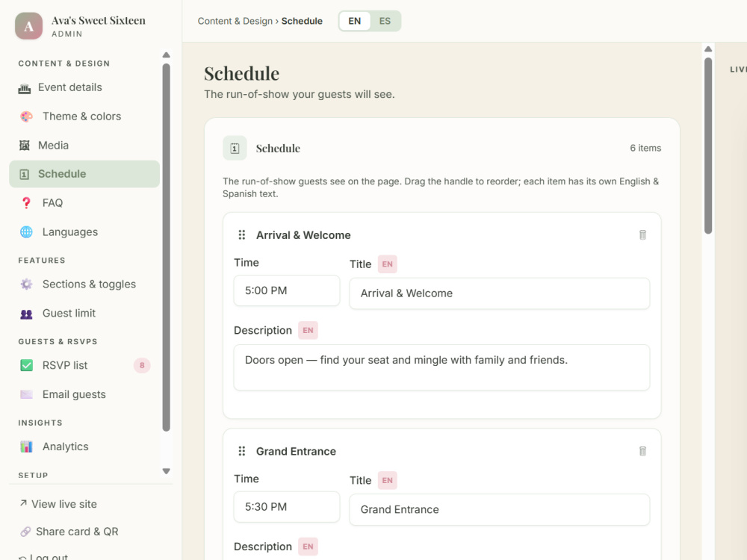Delete the Grand Entrance item via trash icon
Image resolution: width=747 pixels, height=560 pixels.
click(x=642, y=451)
